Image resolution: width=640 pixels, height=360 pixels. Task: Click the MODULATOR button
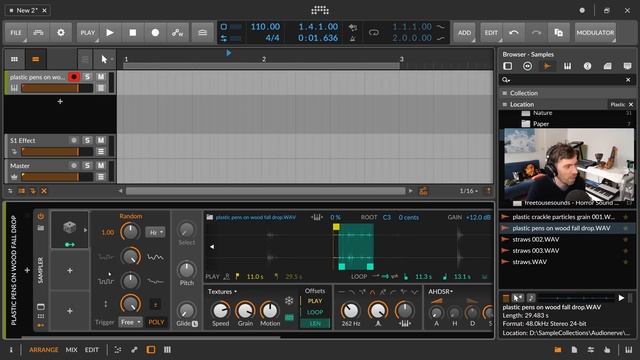(x=595, y=33)
